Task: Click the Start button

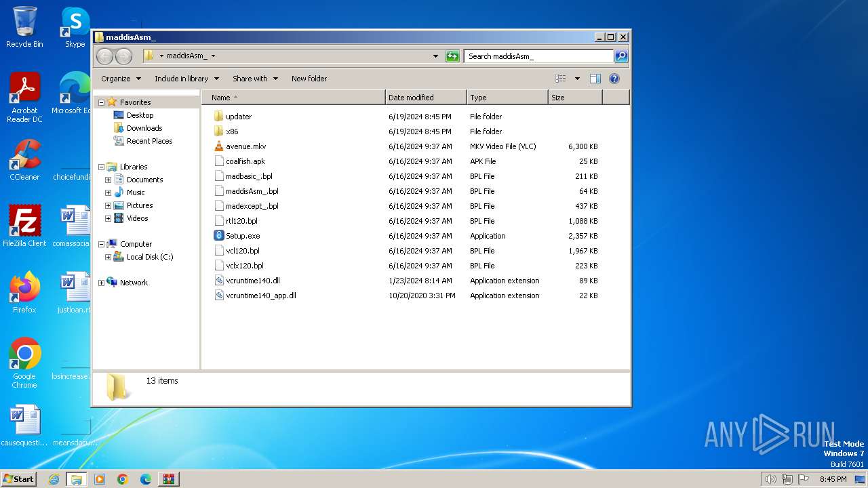Action: tap(18, 479)
